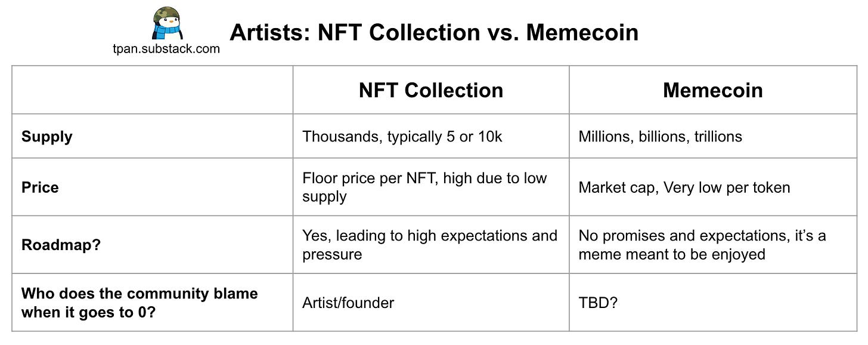
Task: Click the penguin mascot icon
Action: tap(167, 23)
